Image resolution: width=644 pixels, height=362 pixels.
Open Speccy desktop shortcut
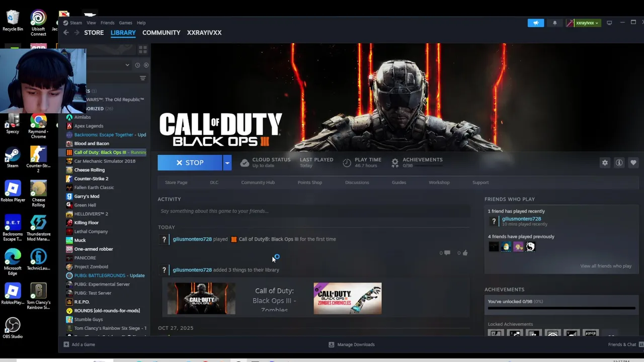click(x=13, y=124)
